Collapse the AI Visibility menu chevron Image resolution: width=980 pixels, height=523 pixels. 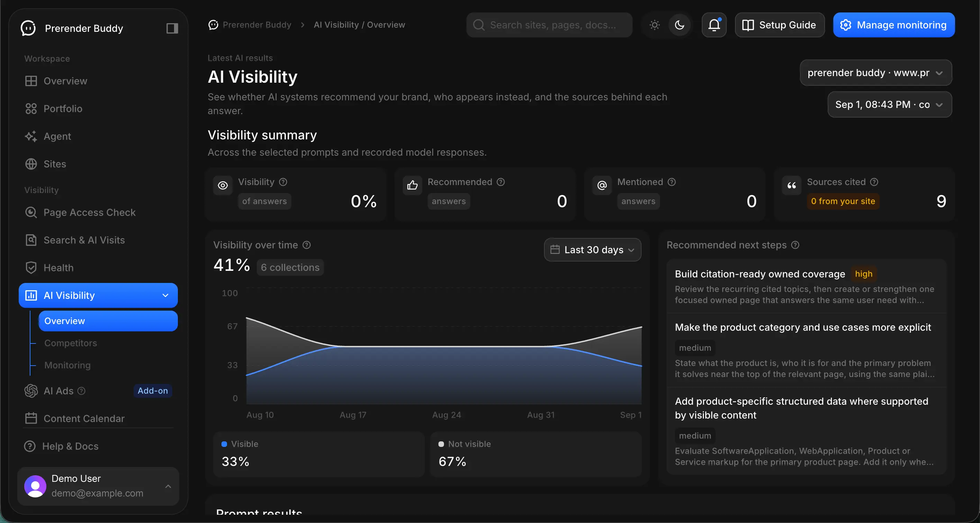coord(165,295)
